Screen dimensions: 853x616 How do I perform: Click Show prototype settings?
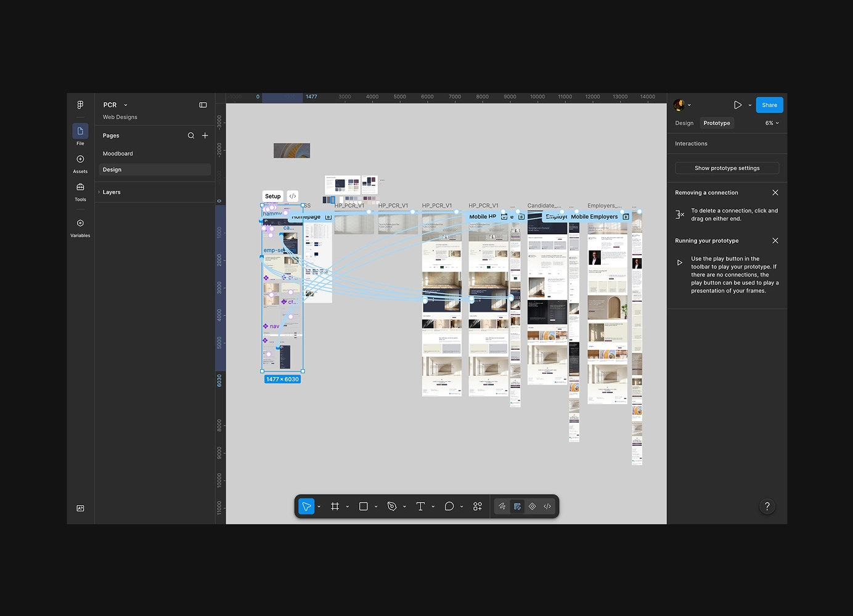(727, 168)
